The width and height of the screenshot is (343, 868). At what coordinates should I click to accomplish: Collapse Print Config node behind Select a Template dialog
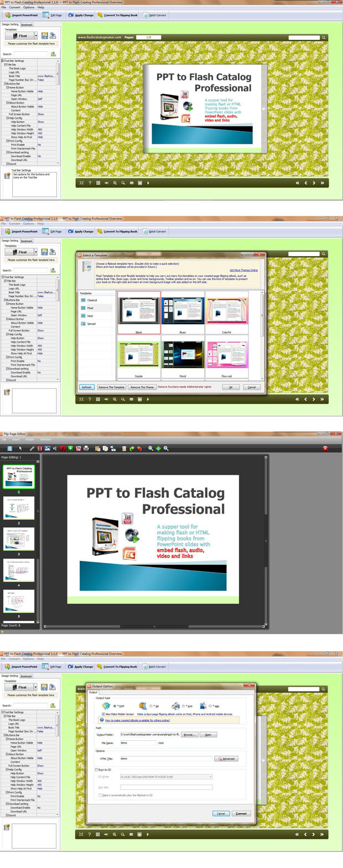7,357
